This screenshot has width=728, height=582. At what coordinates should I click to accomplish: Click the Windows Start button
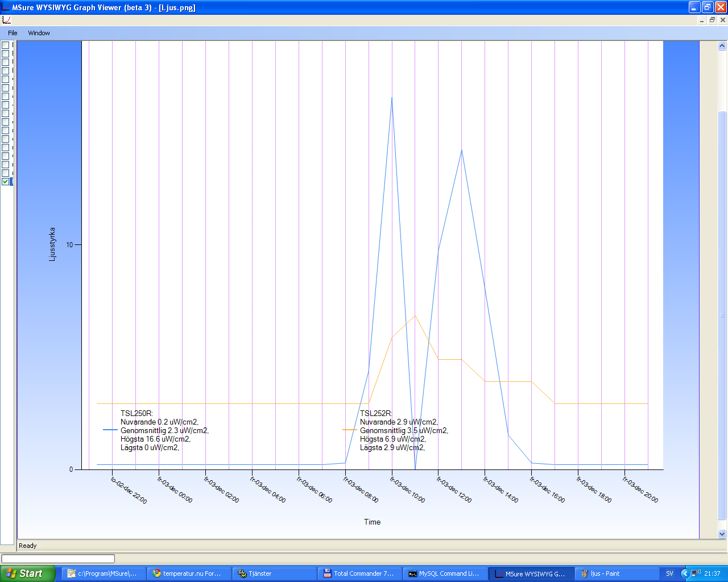click(x=28, y=573)
